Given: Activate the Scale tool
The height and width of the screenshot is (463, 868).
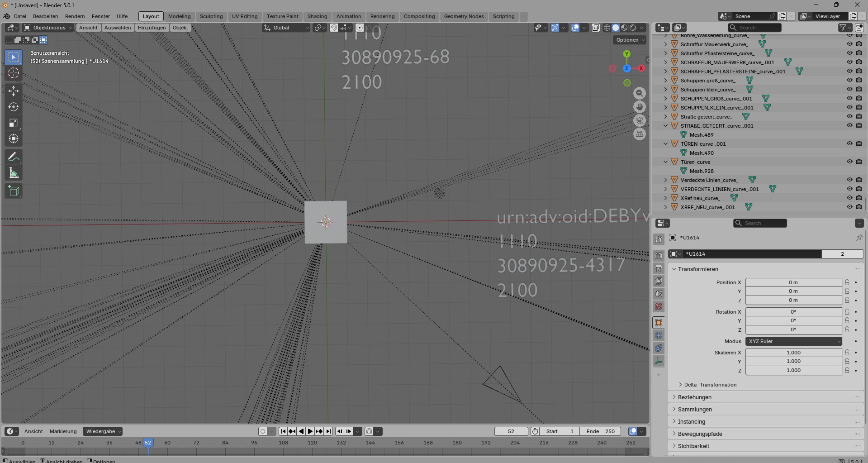Looking at the screenshot, I should pos(14,123).
